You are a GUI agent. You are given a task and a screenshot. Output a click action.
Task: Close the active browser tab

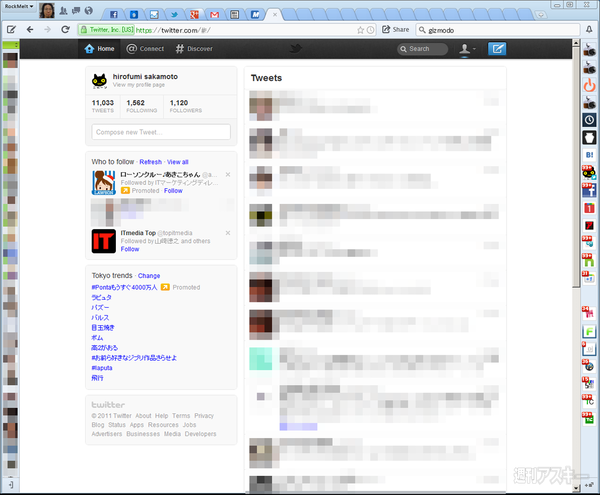[x=275, y=15]
